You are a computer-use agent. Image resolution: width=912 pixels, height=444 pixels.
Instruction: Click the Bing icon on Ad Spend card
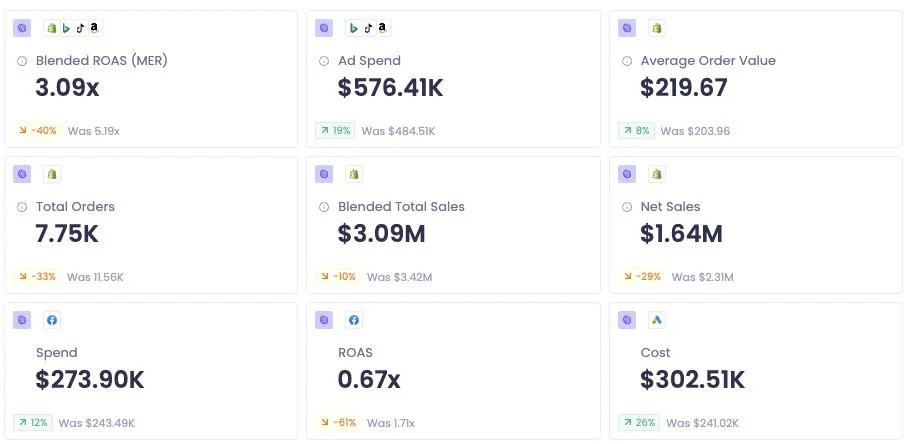tap(354, 28)
